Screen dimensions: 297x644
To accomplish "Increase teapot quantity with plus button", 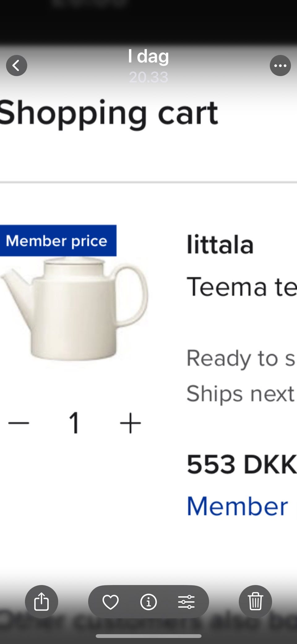I will pos(130,423).
